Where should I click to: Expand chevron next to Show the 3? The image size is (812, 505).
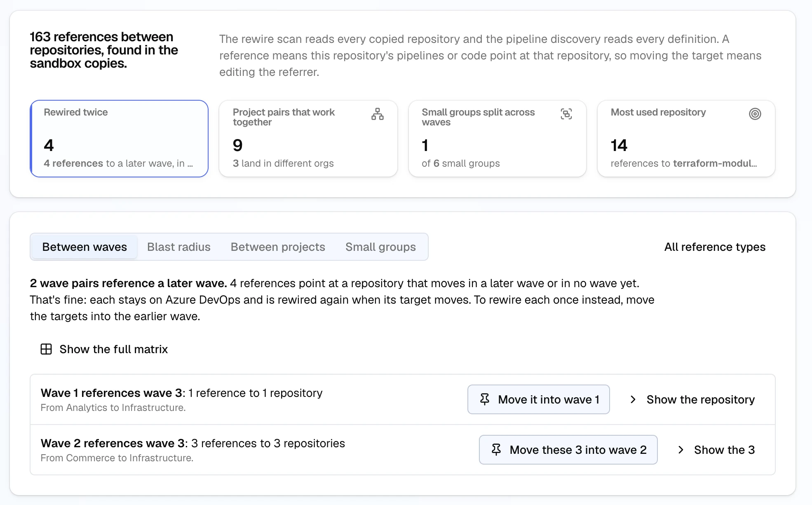[681, 450]
